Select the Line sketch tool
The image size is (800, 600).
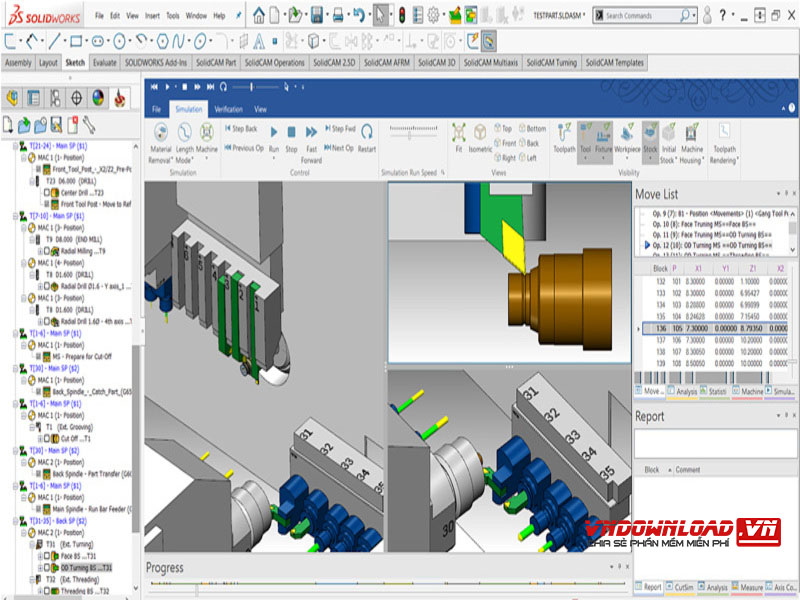pyautogui.click(x=54, y=41)
